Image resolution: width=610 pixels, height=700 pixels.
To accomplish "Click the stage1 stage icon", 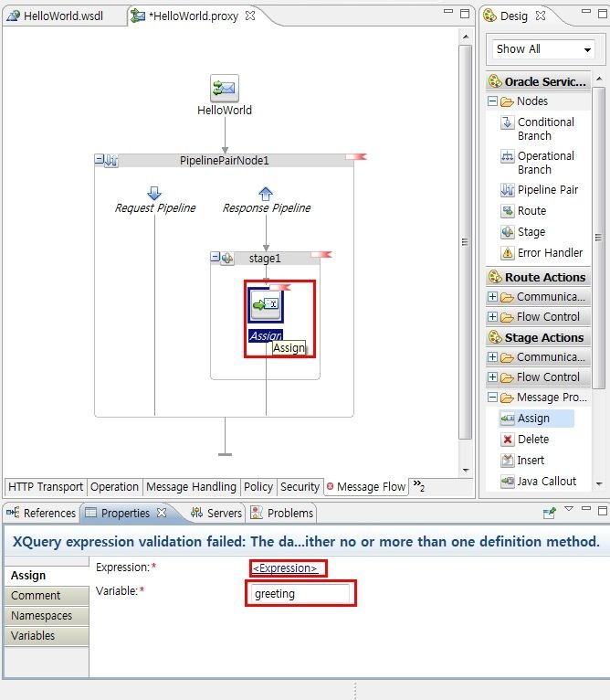I will point(227,258).
